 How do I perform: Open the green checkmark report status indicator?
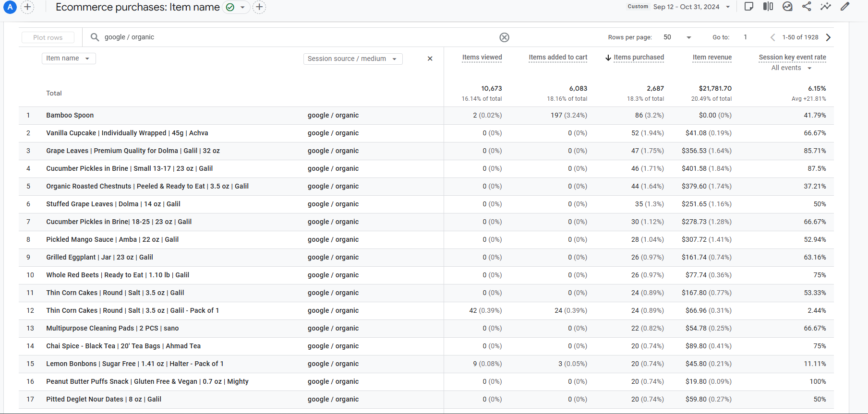230,7
